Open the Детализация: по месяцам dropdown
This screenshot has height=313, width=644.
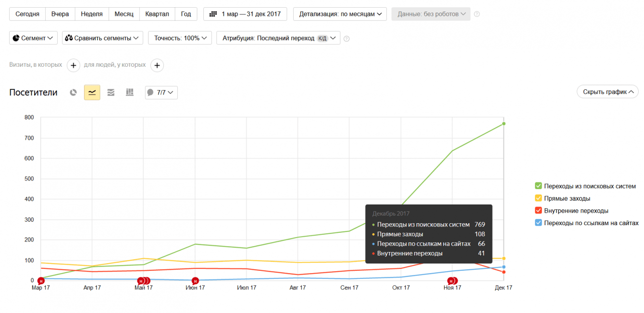(340, 14)
